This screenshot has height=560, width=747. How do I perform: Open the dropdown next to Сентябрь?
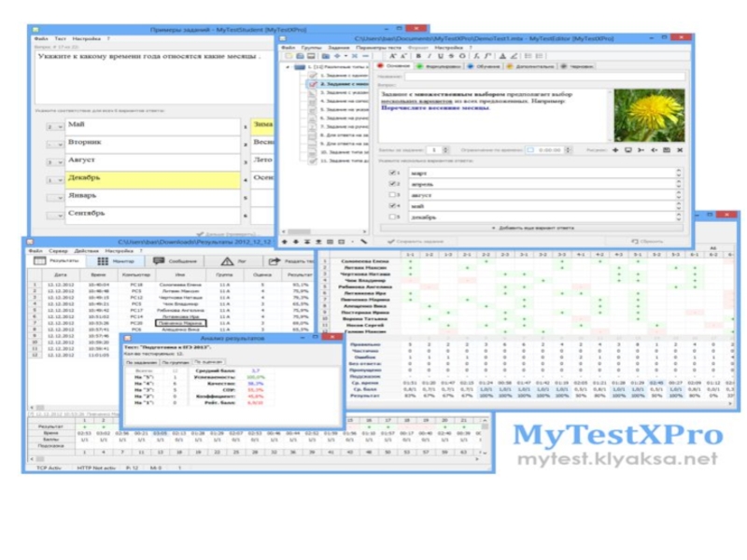click(x=57, y=215)
